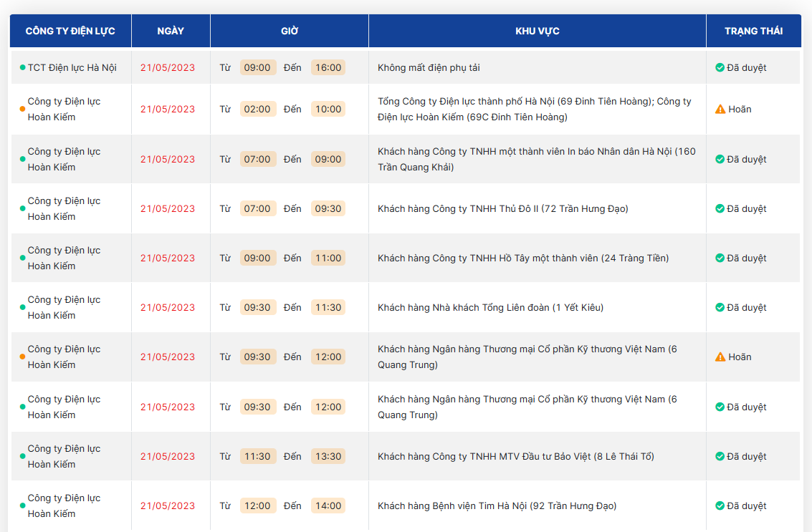Image resolution: width=812 pixels, height=532 pixels.
Task: Click the Không mất điện phụ tải text
Action: pyautogui.click(x=429, y=67)
